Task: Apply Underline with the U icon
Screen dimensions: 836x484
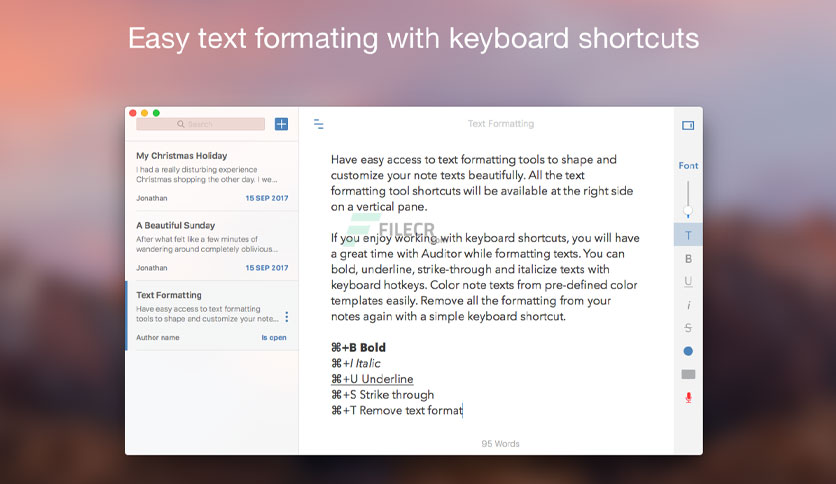Action: 688,281
